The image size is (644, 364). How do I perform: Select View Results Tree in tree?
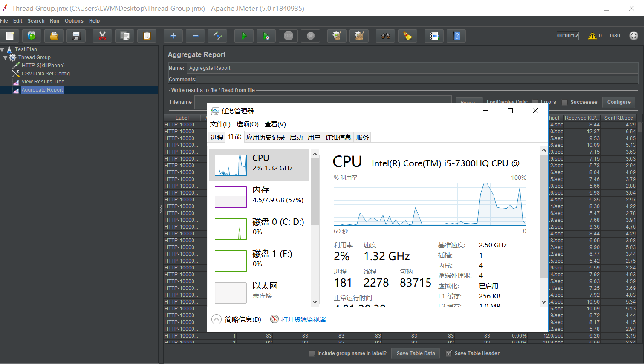tap(43, 82)
